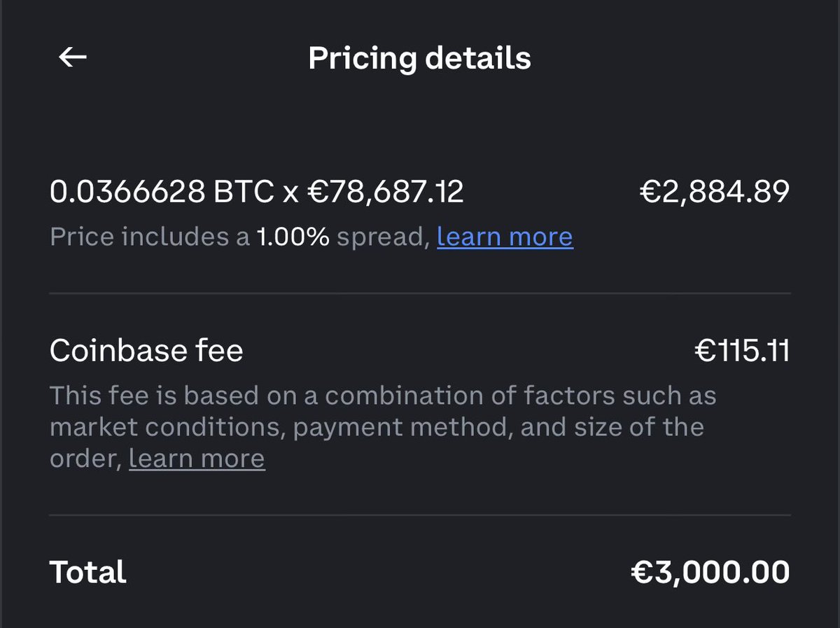Click the €115.11 fee amount
Image resolution: width=840 pixels, height=628 pixels.
click(741, 350)
